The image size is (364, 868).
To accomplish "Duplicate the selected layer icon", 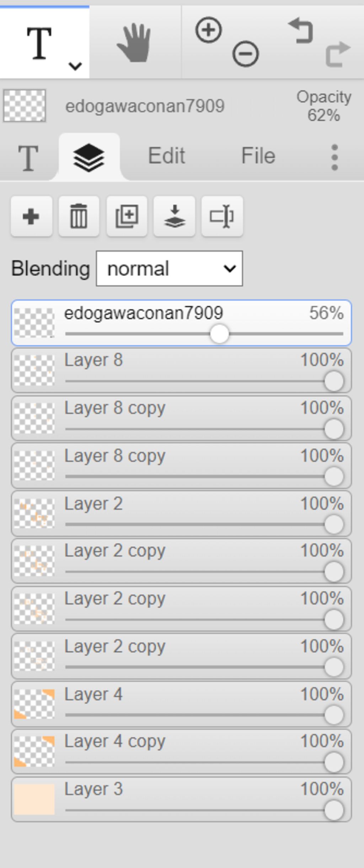I will (x=127, y=216).
